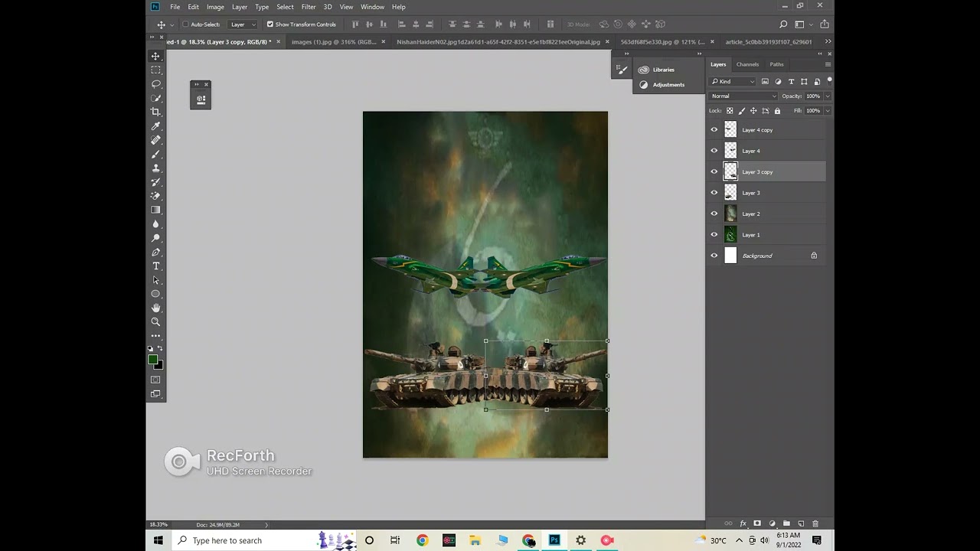
Task: Change screen mode from the toolbar
Action: 155,394
